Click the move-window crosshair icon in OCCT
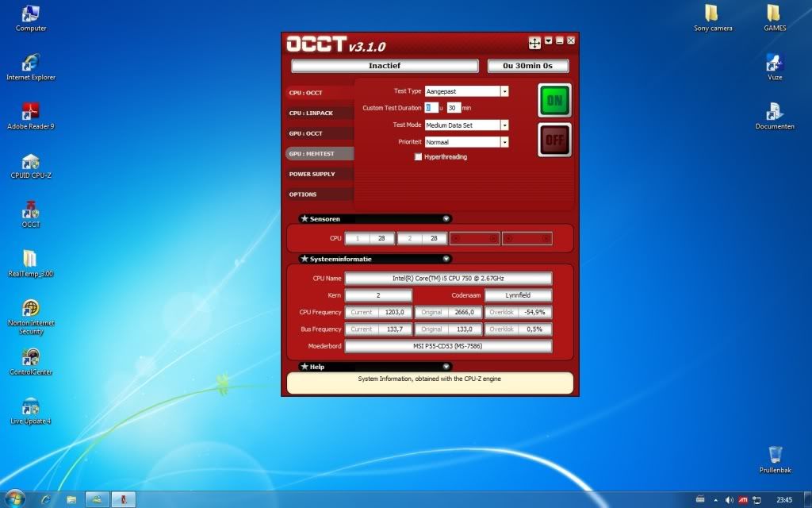 click(535, 42)
